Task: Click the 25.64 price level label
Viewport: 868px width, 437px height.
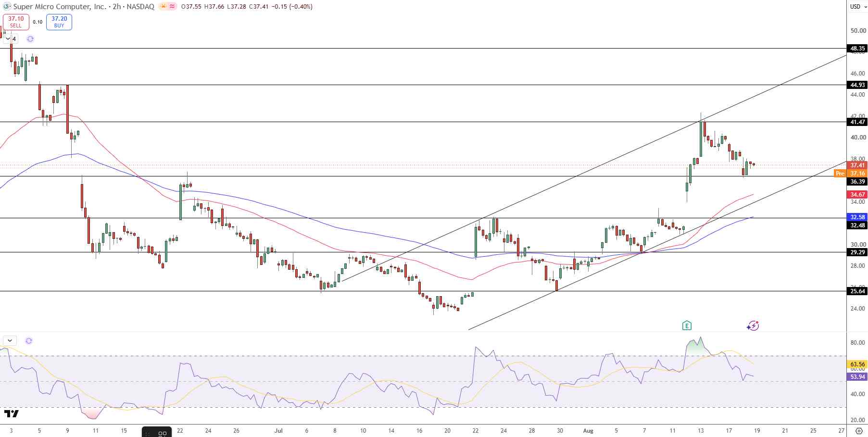Action: pos(857,291)
